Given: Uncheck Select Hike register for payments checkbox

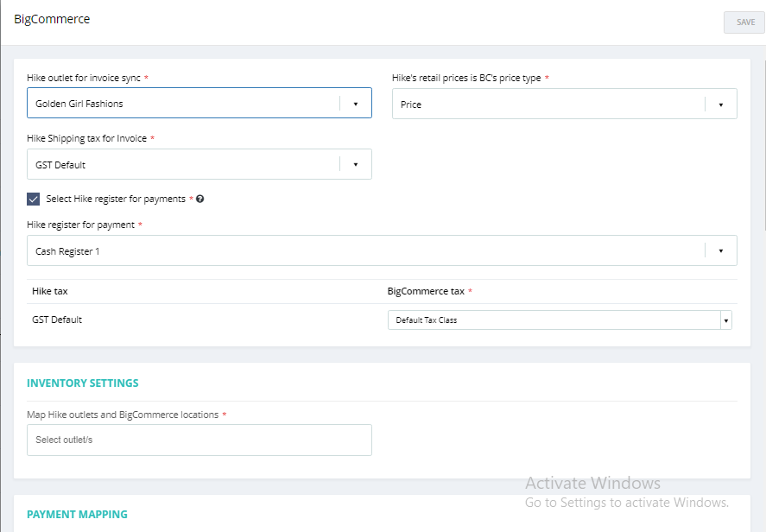Looking at the screenshot, I should pyautogui.click(x=33, y=199).
